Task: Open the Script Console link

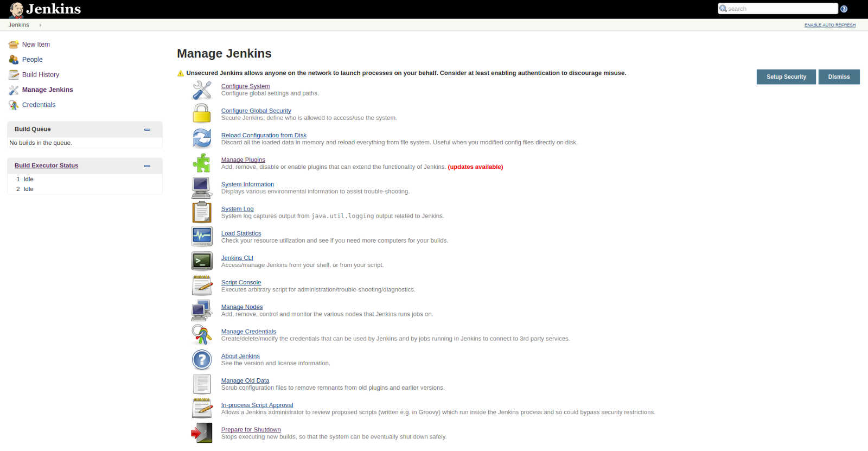Action: [241, 283]
